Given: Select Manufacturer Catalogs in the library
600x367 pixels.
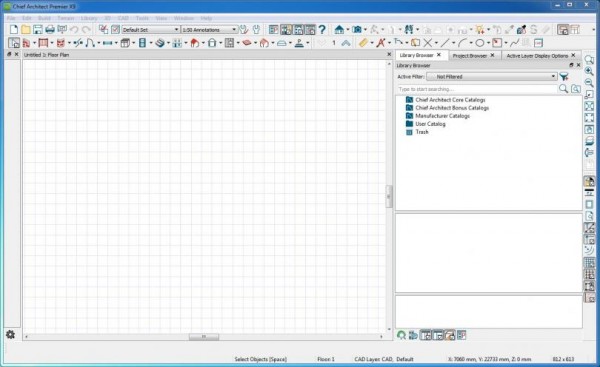Looking at the screenshot, I should 442,116.
